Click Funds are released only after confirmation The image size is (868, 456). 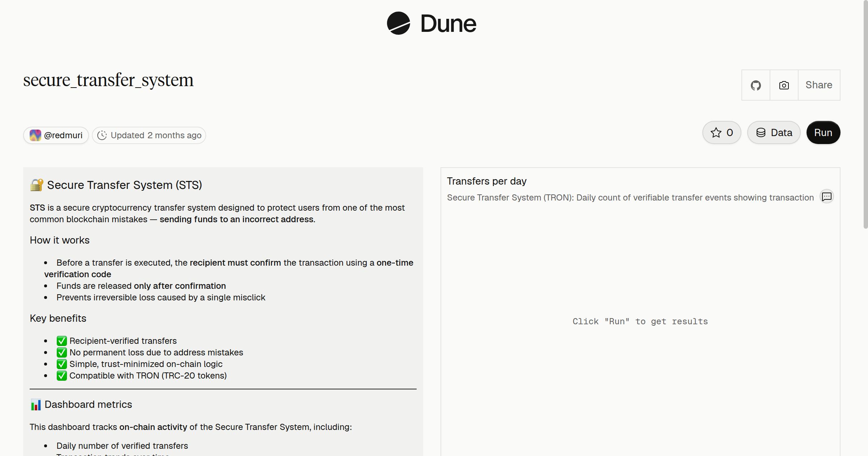(141, 286)
